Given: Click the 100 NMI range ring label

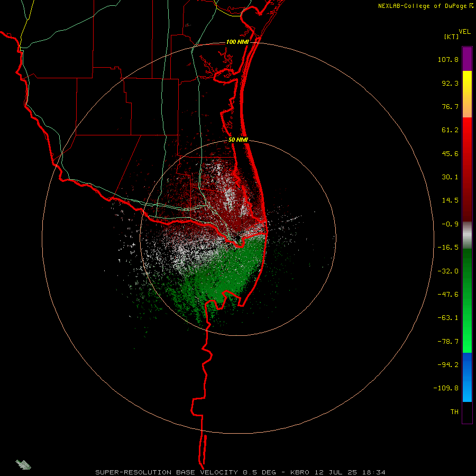Looking at the screenshot, I should [237, 42].
